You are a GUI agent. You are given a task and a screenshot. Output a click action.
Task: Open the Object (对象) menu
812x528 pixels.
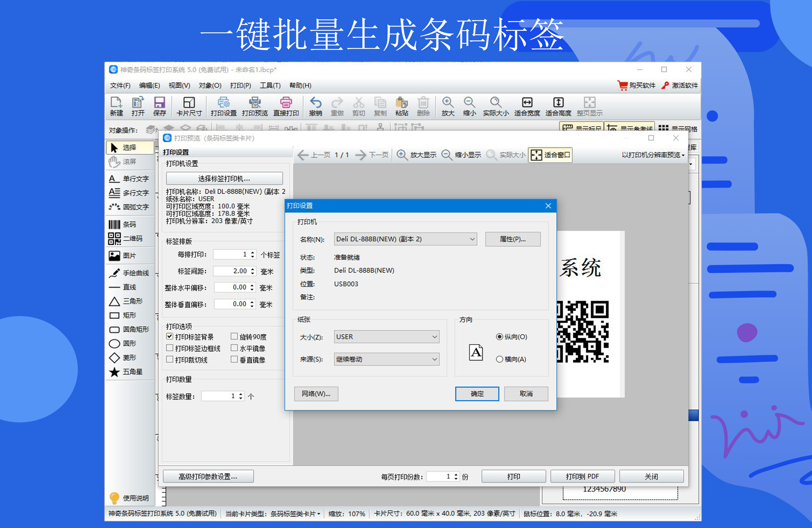(x=210, y=85)
